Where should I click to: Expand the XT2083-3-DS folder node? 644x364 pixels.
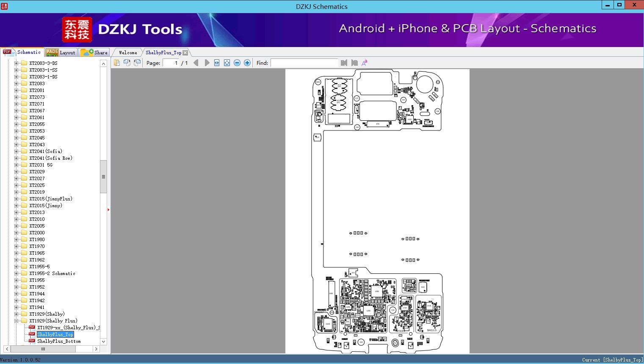(x=16, y=63)
